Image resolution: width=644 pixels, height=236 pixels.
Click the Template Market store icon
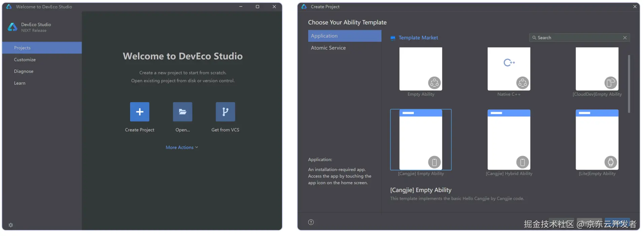coord(393,38)
